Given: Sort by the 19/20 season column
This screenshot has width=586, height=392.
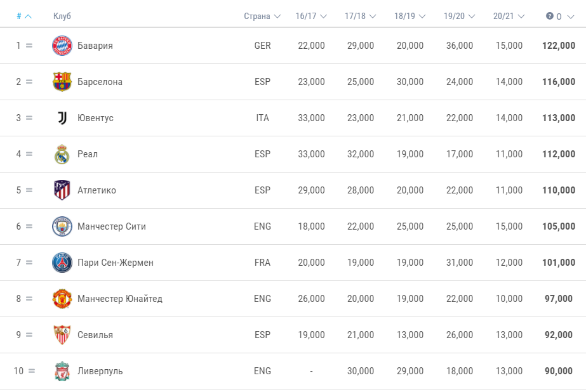Looking at the screenshot, I should point(459,16).
